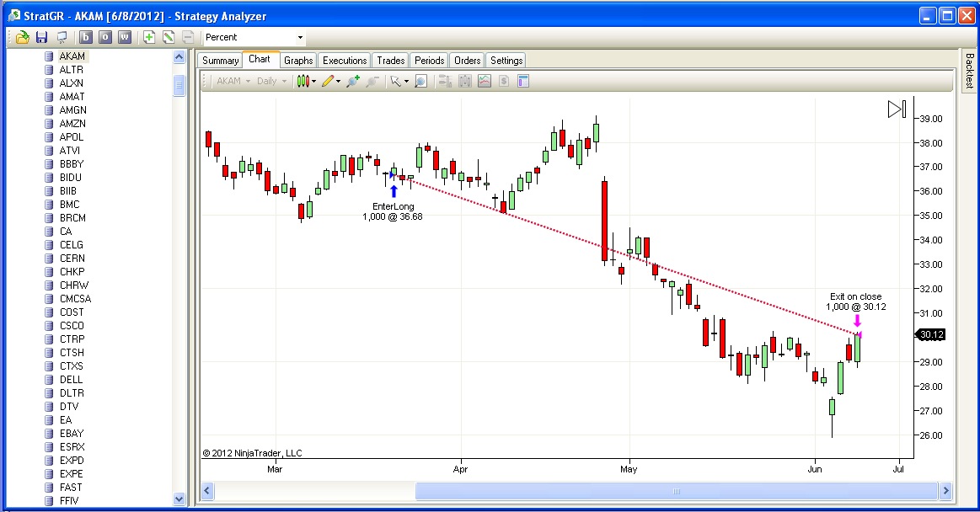Click the 'w' walk-forward toolbar button
This screenshot has width=980, height=512.
click(x=125, y=37)
